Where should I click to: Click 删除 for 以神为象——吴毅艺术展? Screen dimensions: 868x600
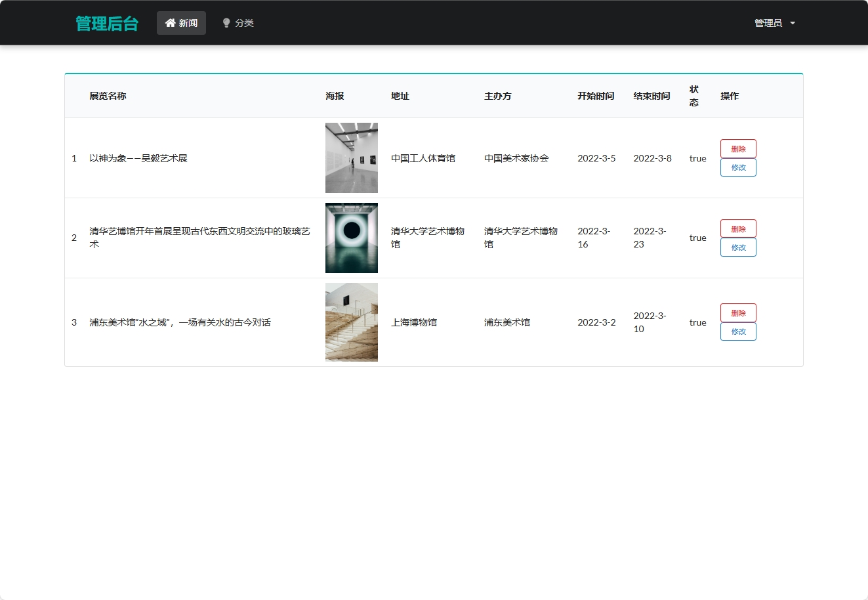pos(738,148)
